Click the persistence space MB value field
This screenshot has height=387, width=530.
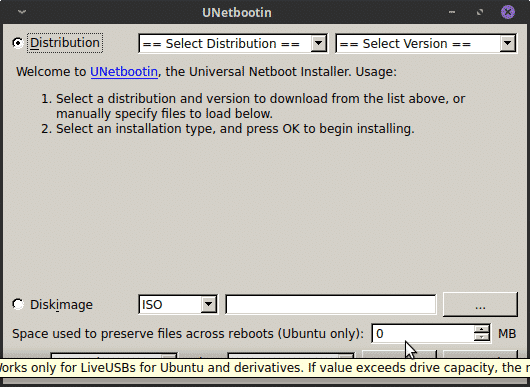pyautogui.click(x=423, y=334)
